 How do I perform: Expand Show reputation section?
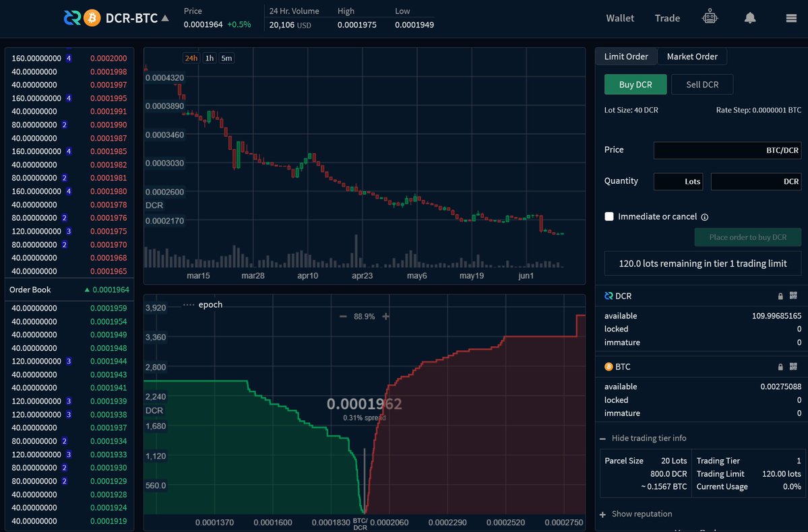click(x=636, y=514)
